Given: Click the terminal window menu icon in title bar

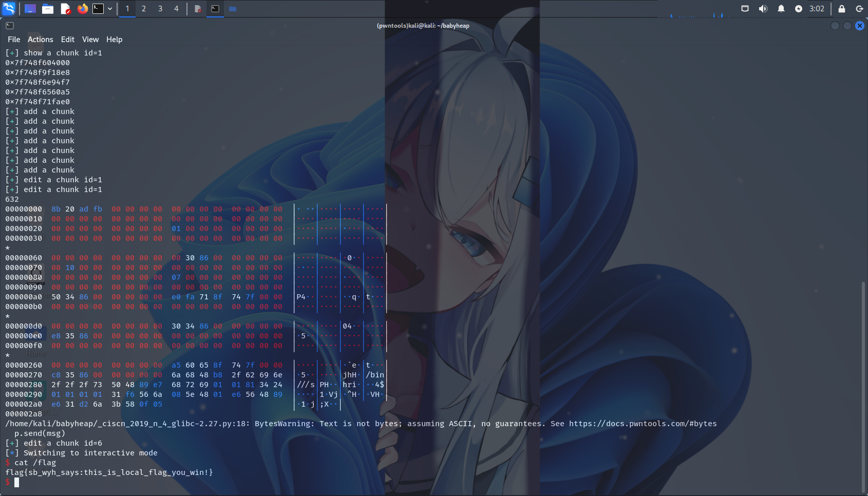Looking at the screenshot, I should click(10, 26).
